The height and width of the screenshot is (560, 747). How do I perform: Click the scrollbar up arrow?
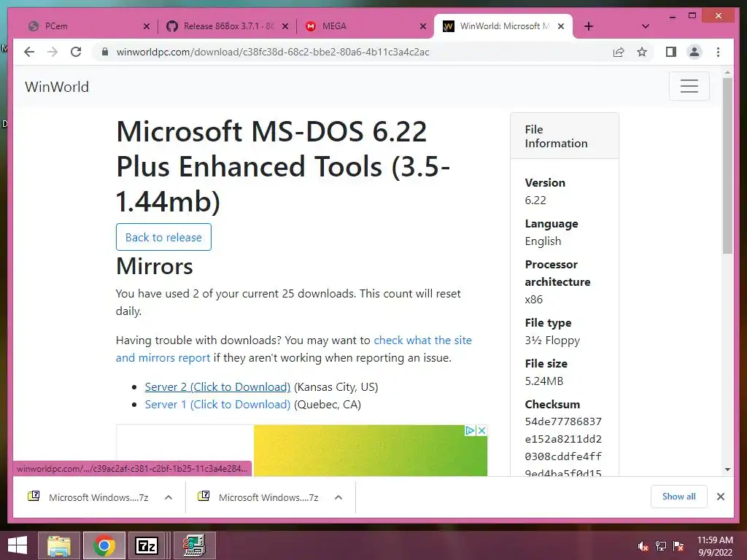coord(727,73)
